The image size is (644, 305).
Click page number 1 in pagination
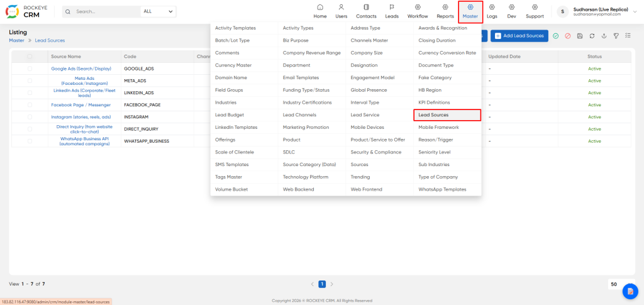click(322, 284)
